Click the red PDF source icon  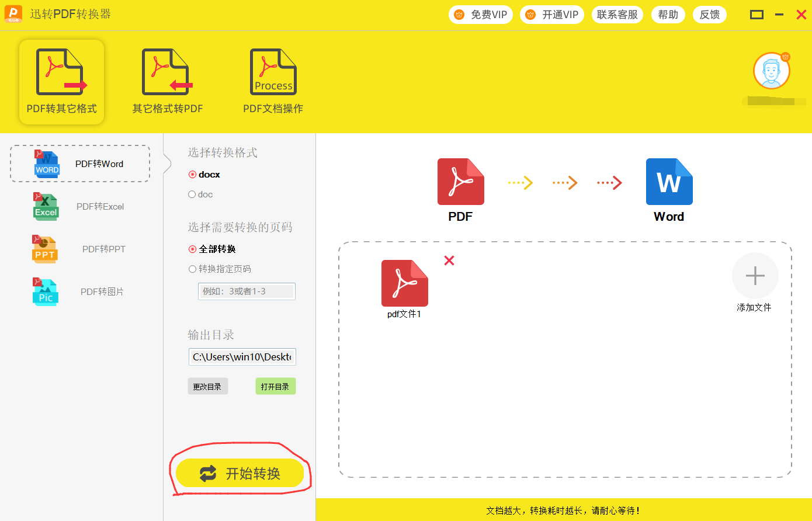click(x=461, y=182)
